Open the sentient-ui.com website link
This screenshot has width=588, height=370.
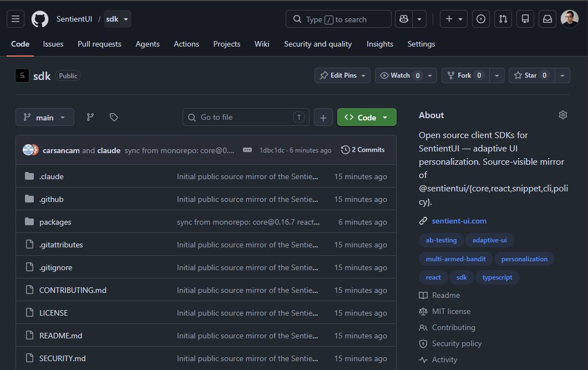tap(459, 221)
